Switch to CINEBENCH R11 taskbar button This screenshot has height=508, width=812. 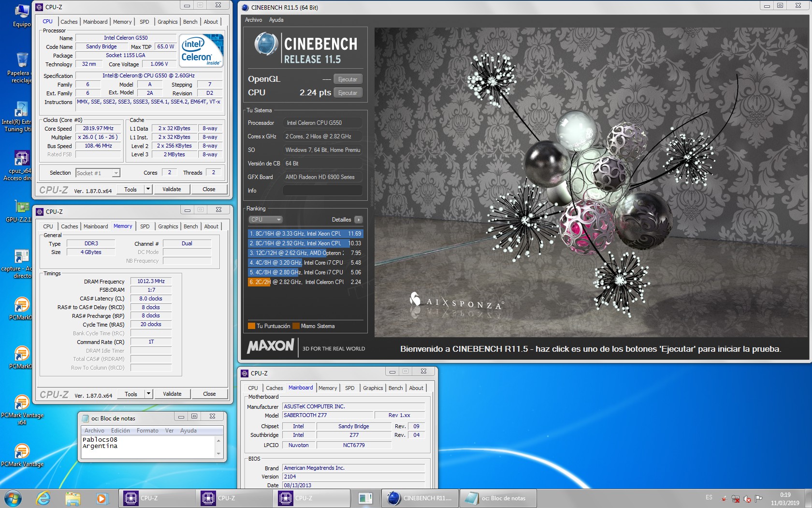click(420, 498)
